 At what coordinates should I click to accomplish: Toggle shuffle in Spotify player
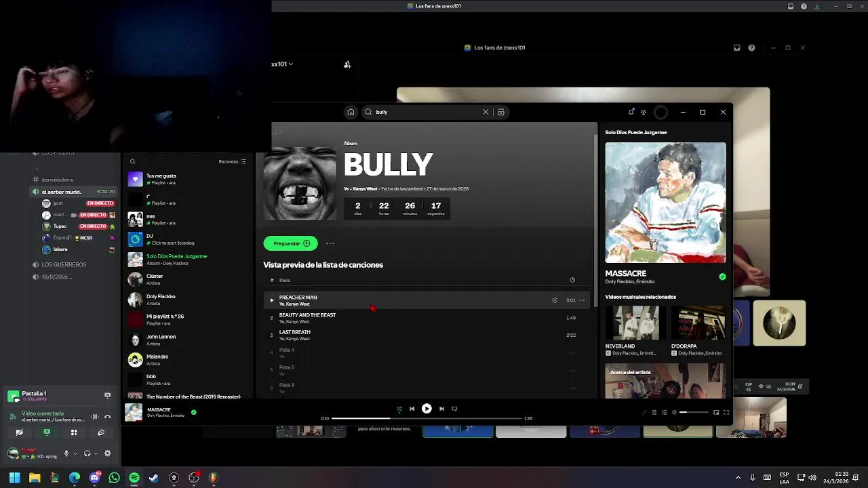(x=399, y=409)
